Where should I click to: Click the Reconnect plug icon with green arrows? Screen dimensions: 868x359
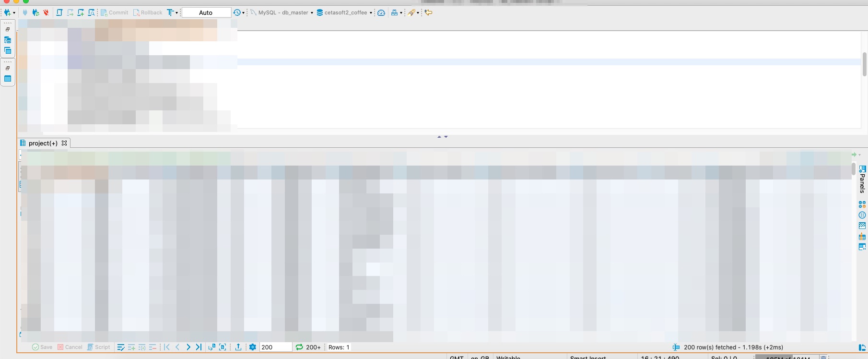tap(35, 12)
